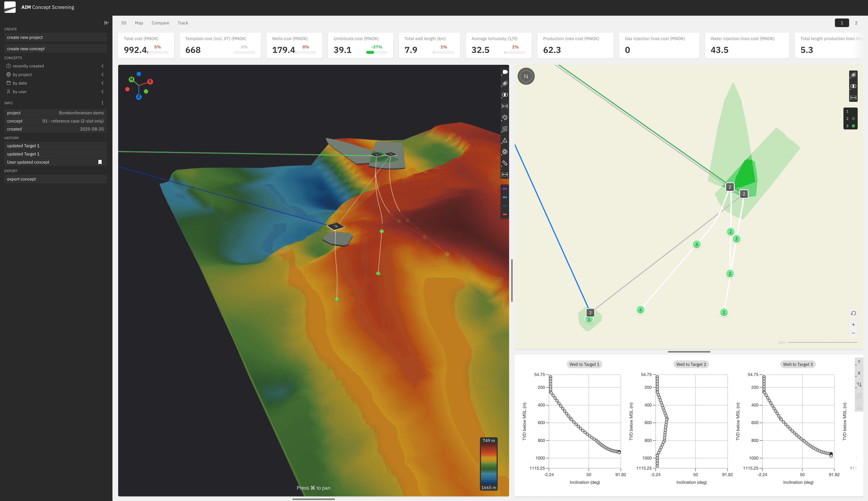868x501 pixels.
Task: Reset the map view with the rotate icon
Action: [853, 313]
